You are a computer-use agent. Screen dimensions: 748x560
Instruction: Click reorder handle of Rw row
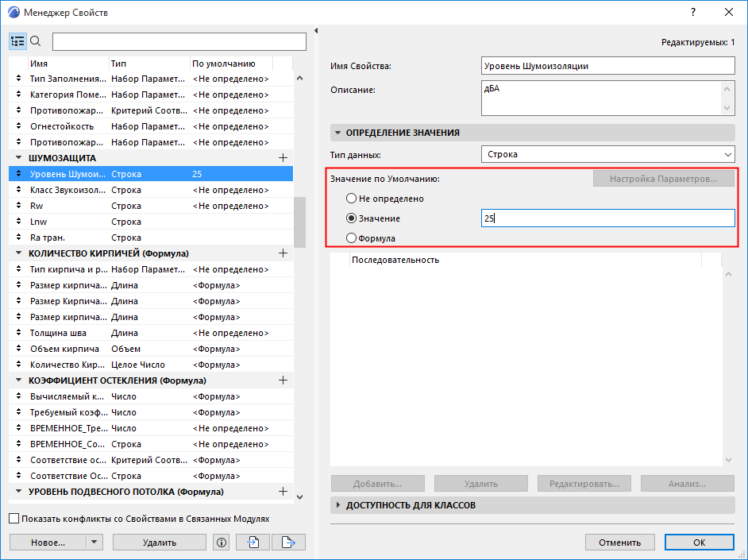pos(18,206)
